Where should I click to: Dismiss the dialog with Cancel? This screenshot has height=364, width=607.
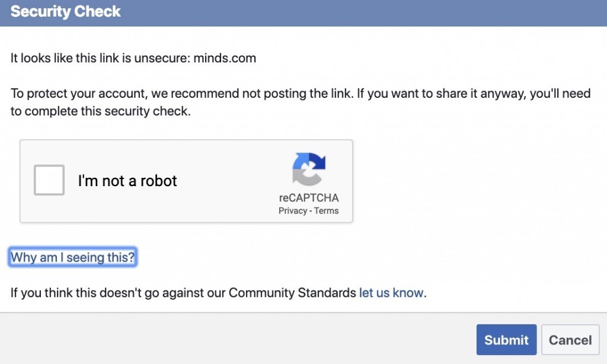pos(570,340)
